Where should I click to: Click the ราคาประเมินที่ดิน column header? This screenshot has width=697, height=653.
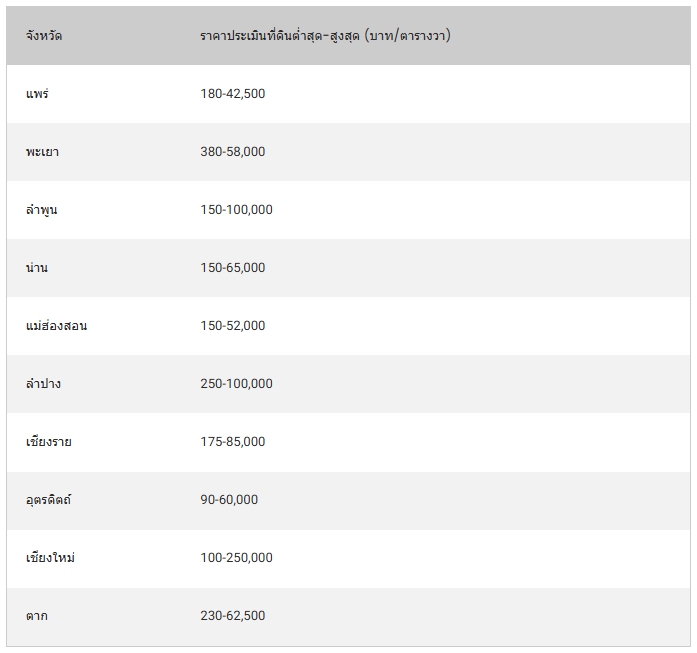coord(324,36)
